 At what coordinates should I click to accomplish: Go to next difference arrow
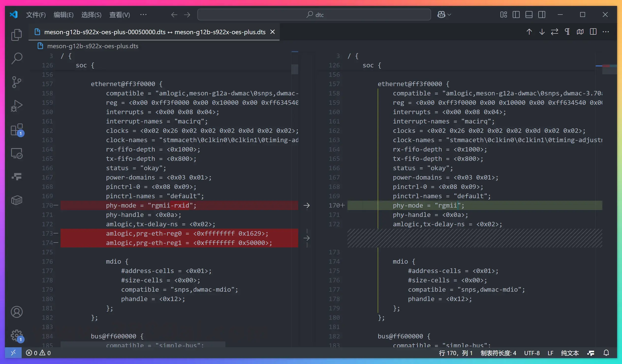tap(542, 32)
